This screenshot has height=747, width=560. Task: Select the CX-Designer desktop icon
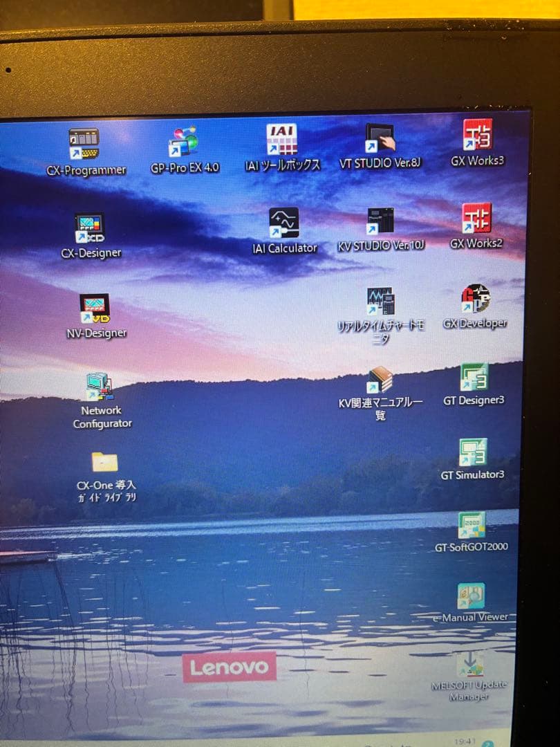pyautogui.click(x=90, y=228)
